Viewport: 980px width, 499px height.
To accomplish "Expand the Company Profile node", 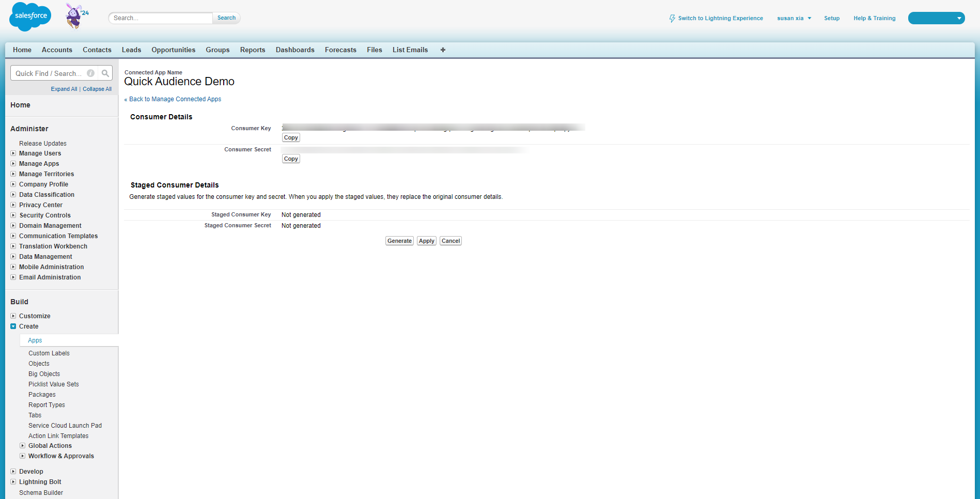I will 13,184.
